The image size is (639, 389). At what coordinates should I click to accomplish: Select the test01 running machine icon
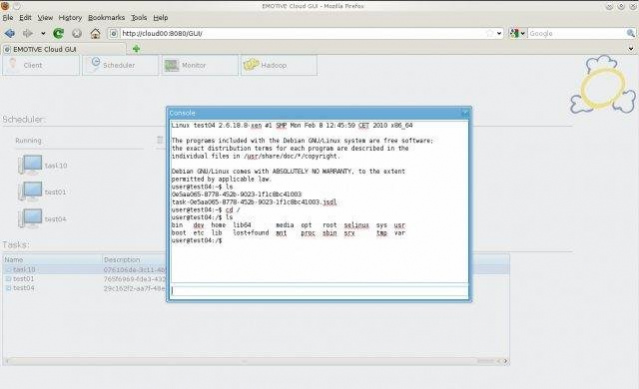31,191
